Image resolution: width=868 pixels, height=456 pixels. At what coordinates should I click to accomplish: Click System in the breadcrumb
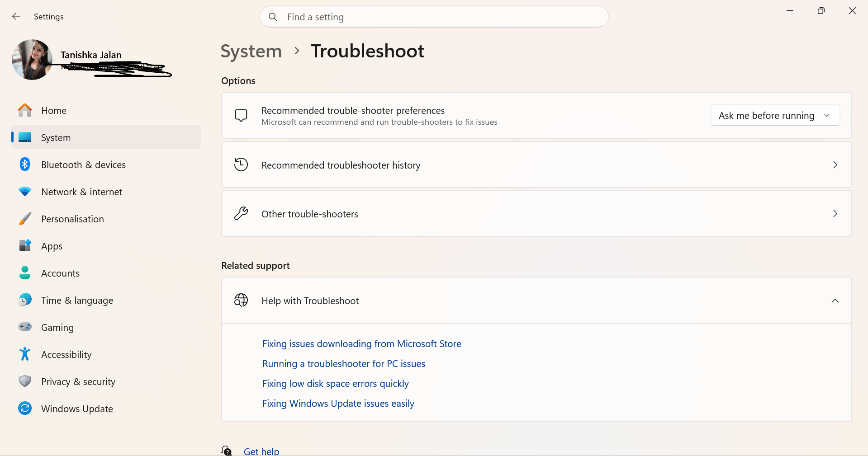point(251,51)
